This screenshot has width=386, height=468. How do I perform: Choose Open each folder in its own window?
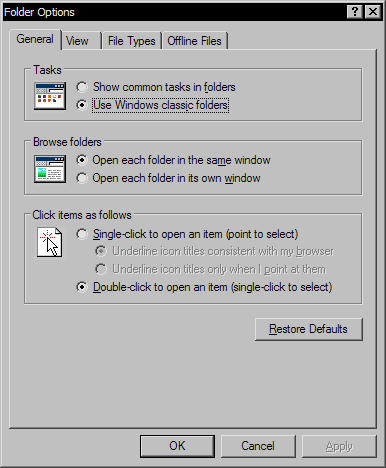[x=168, y=178]
